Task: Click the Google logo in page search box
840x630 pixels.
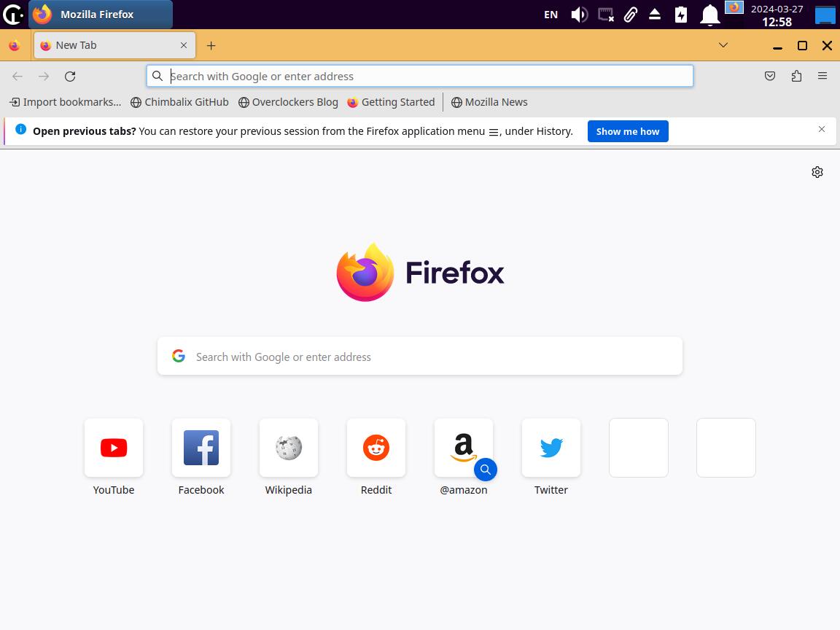Action: (x=179, y=356)
